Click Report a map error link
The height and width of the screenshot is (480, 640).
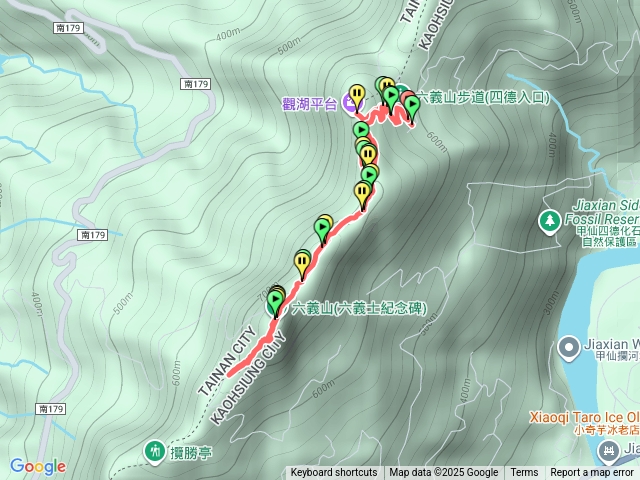click(x=592, y=472)
